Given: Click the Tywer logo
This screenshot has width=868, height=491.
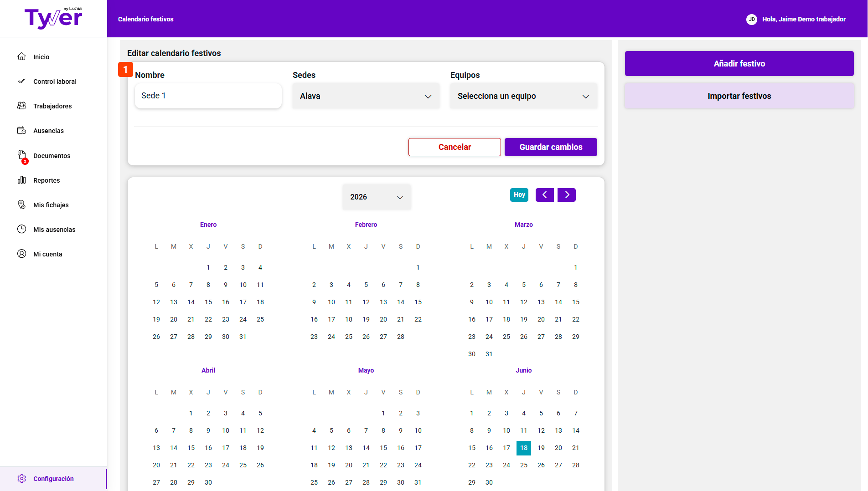Looking at the screenshot, I should [x=53, y=18].
